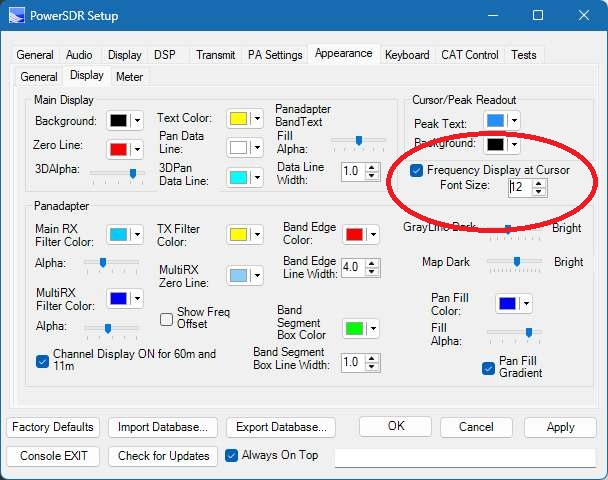608x480 pixels.
Task: Expand the Text Color dropdown
Action: point(257,118)
